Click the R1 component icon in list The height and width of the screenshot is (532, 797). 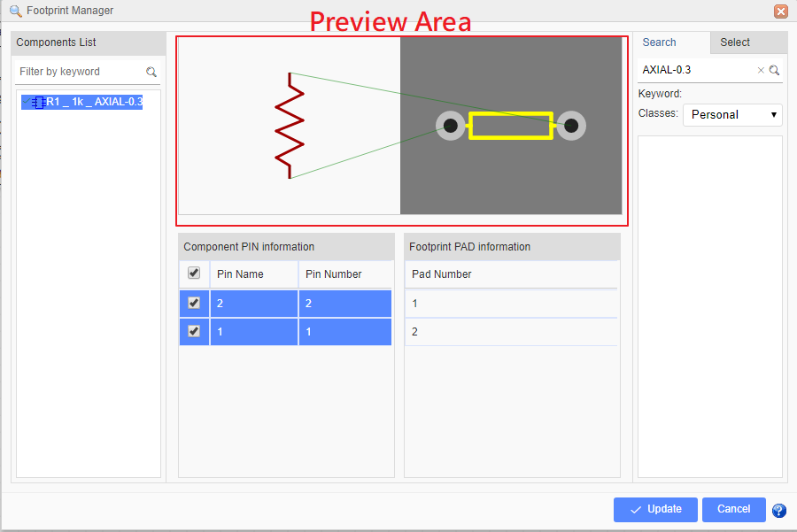[38, 103]
